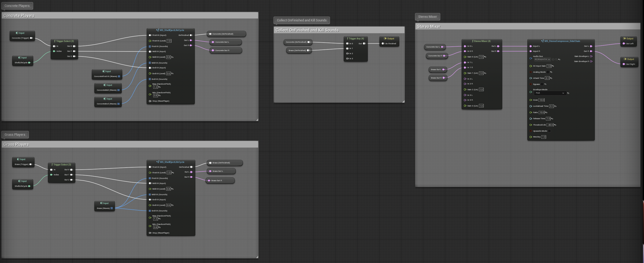Viewport: 644px width, 263px height.
Task: Click the Out Right output node pin
Action: click(x=624, y=64)
